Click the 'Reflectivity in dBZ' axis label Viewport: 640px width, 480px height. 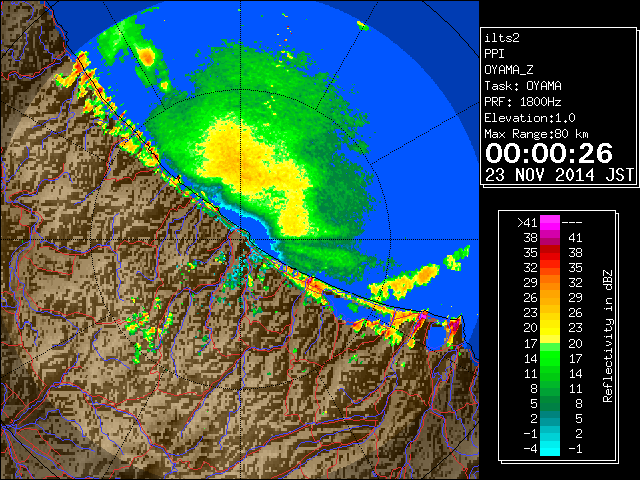click(x=608, y=336)
